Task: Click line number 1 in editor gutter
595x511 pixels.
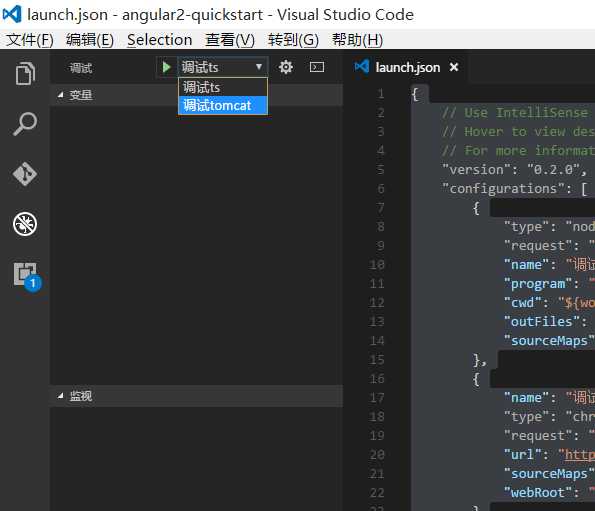Action: click(x=381, y=94)
